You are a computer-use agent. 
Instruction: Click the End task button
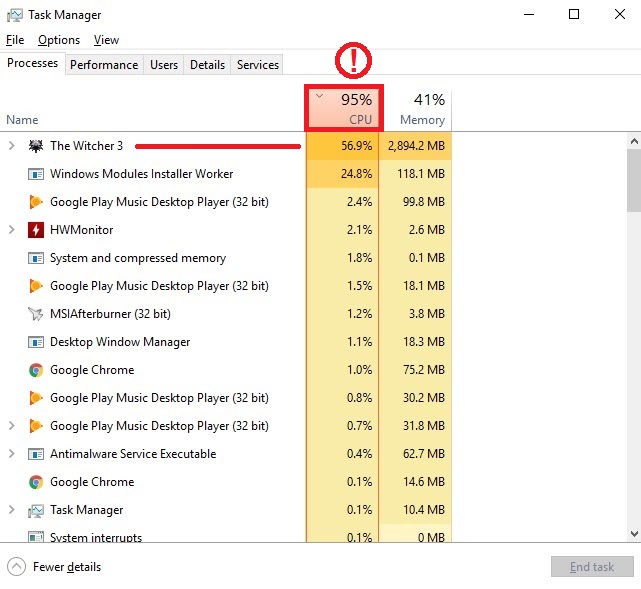click(592, 567)
